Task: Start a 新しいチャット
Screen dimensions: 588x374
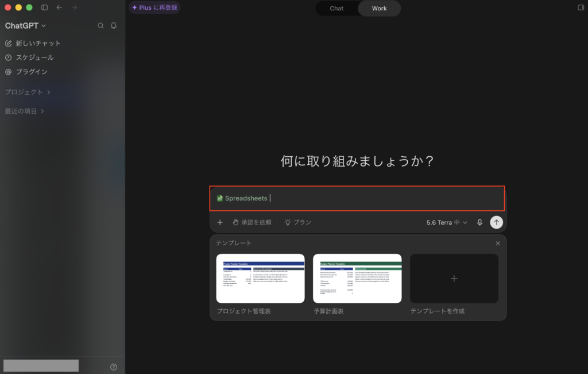Action: (33, 43)
